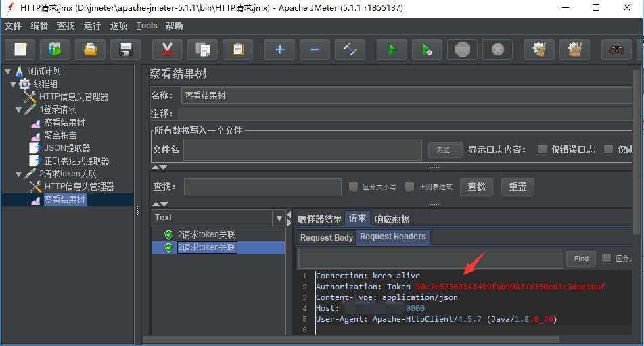Click the Clear all results icon
This screenshot has height=346, width=644.
coord(574,50)
